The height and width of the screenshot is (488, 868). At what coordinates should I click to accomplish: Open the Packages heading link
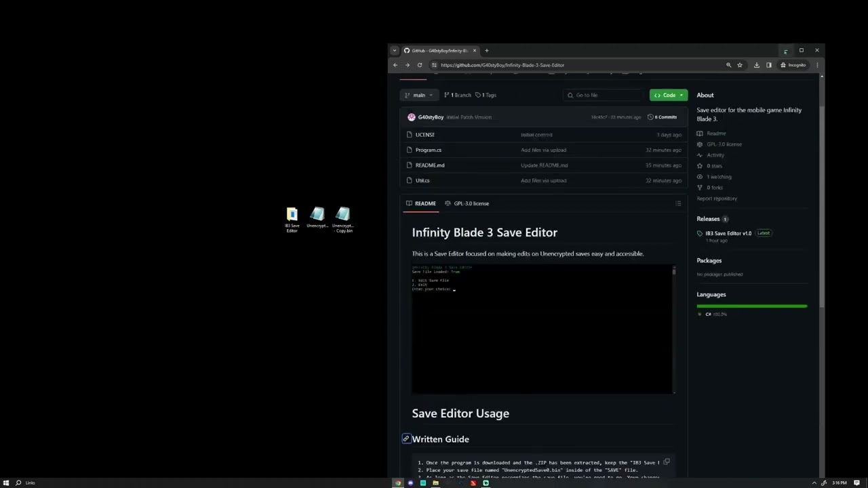click(709, 260)
